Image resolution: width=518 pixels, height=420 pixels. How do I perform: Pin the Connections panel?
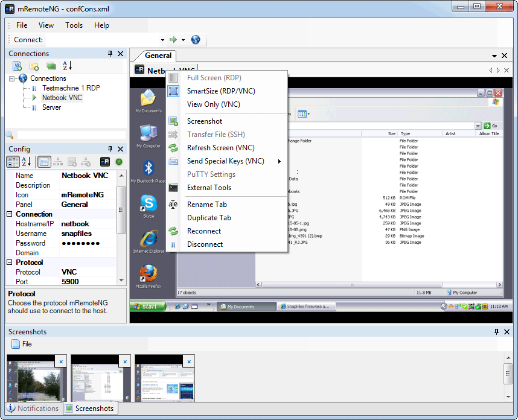[x=110, y=53]
